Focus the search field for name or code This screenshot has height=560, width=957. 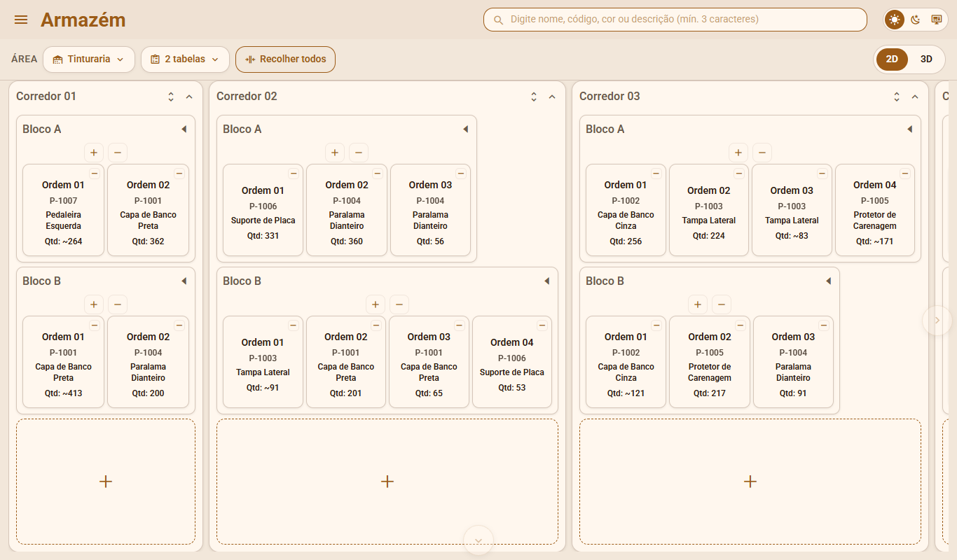pyautogui.click(x=675, y=20)
